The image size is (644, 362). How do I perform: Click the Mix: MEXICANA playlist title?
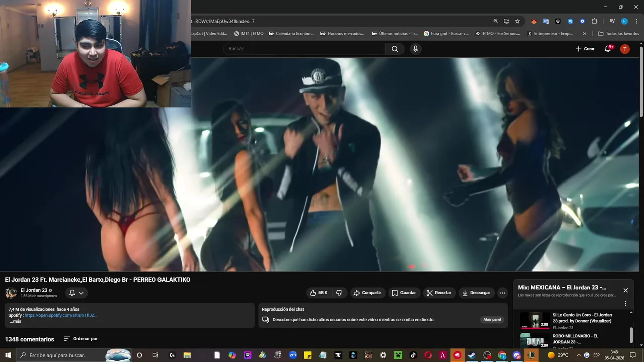tap(562, 288)
